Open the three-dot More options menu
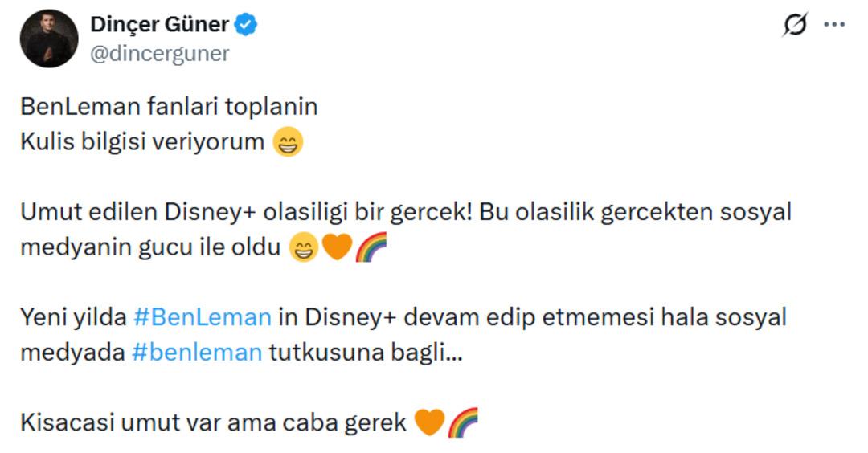The width and height of the screenshot is (868, 453). [834, 26]
